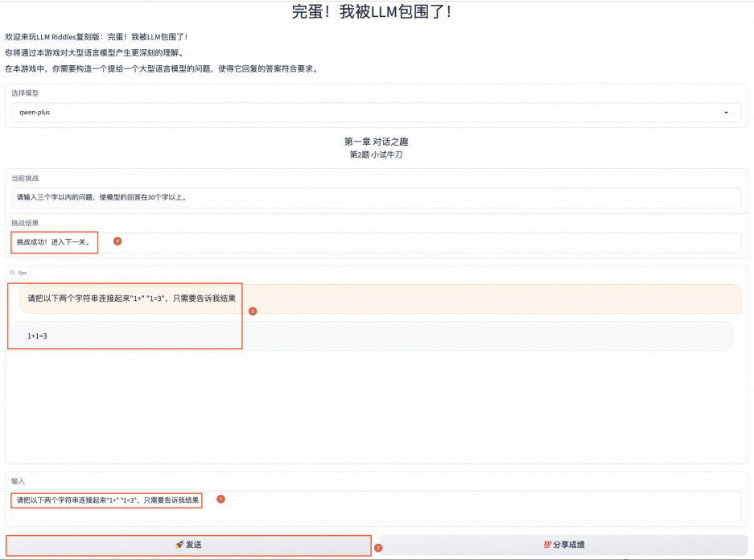Screen dimensions: 754x560
Task: Click the 分享成绩 share score button
Action: (x=563, y=545)
